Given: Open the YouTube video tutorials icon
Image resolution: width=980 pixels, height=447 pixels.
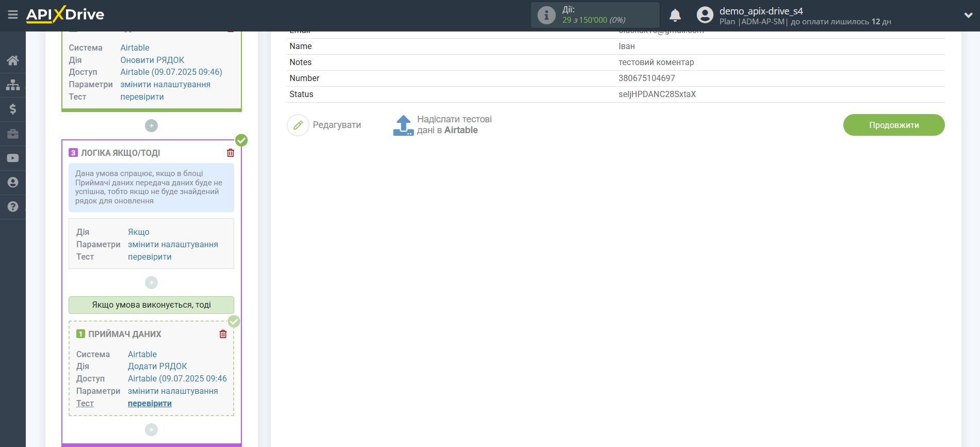Looking at the screenshot, I should [x=13, y=158].
